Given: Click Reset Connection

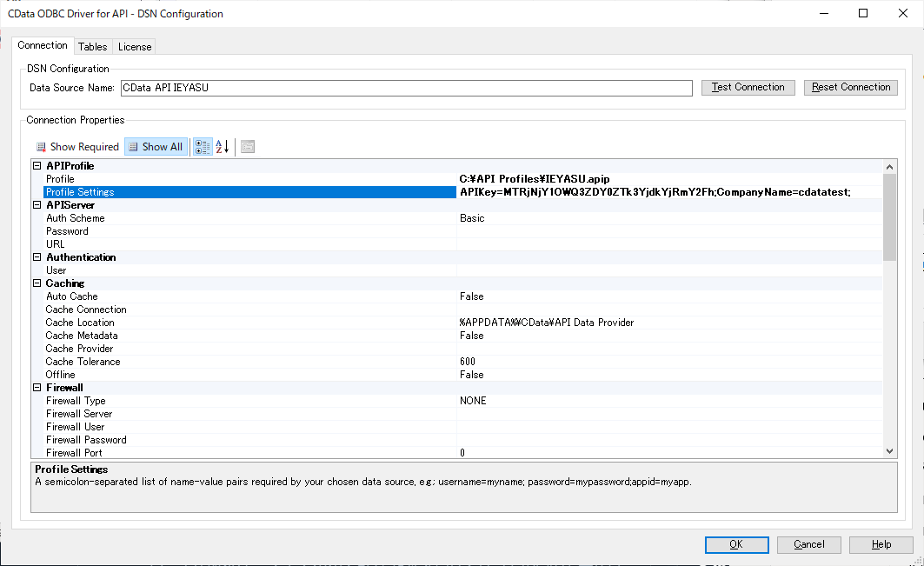Looking at the screenshot, I should click(850, 88).
